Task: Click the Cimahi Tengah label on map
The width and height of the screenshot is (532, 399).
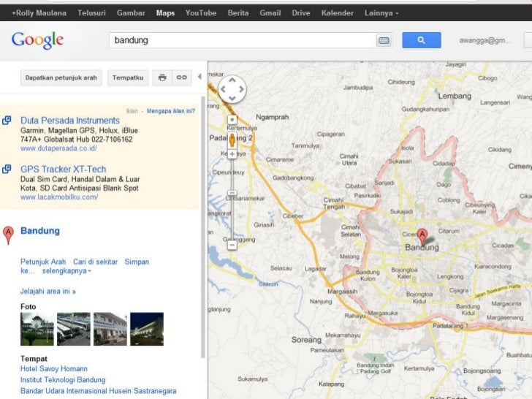Action: point(334,203)
